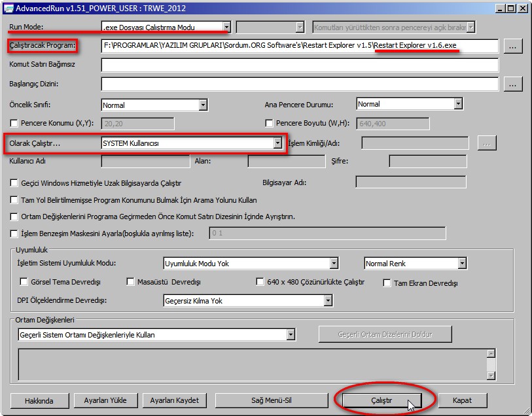Screen dimensions: 532x416
Task: Click the Başlangıç Dizini input field
Action: [300, 84]
